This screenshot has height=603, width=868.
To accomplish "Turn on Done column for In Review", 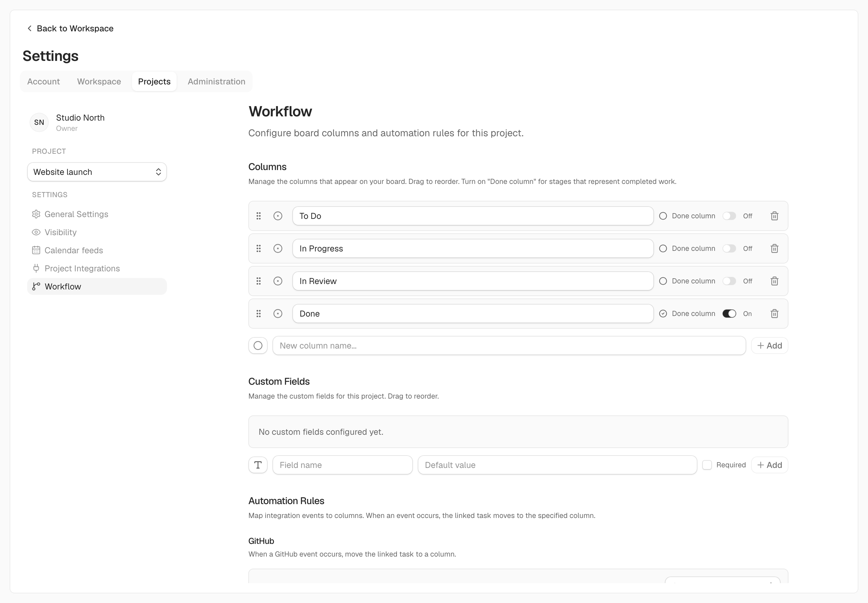I will [x=729, y=281].
